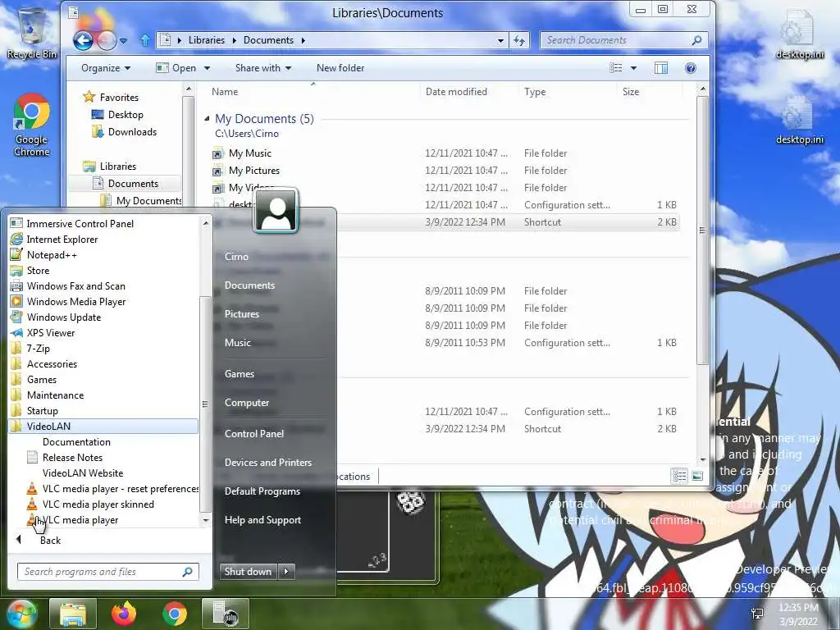Toggle the preview pane button
The height and width of the screenshot is (630, 840).
(x=661, y=68)
